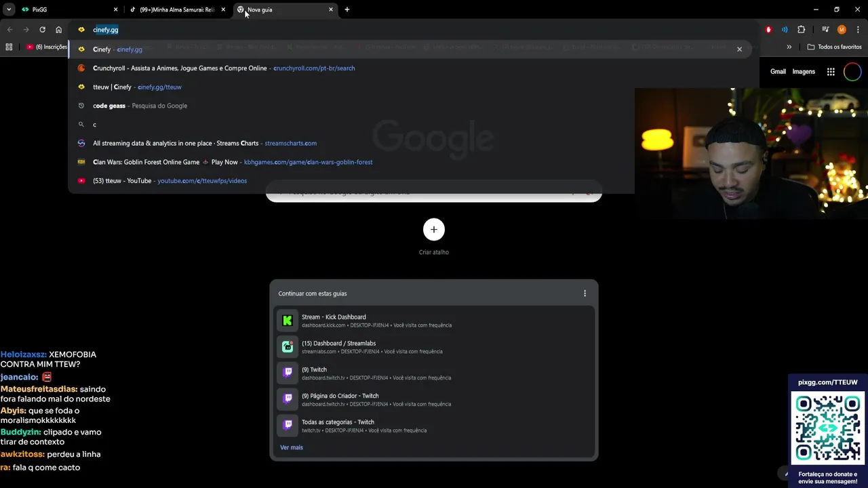Click the Kick logo icon
This screenshot has height=488, width=868.
(288, 321)
